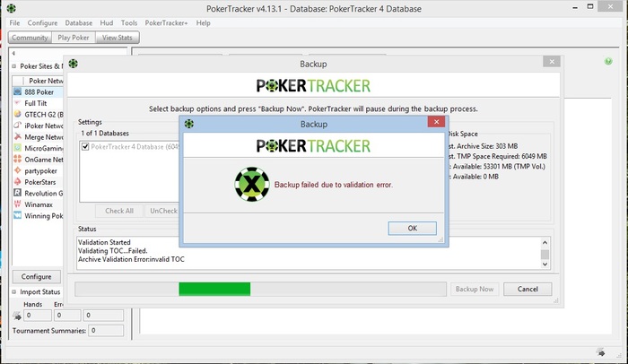628x364 pixels.
Task: Click the failed X chip icon
Action: 252,184
